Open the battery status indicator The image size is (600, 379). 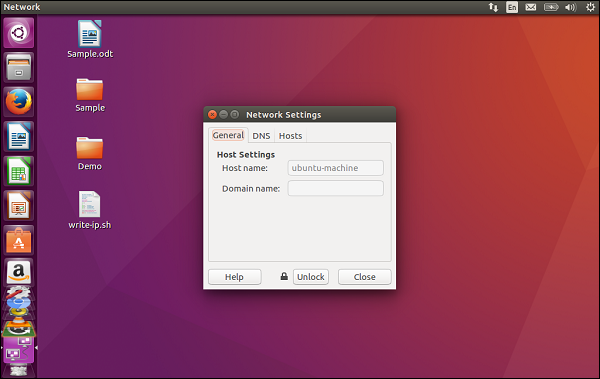[x=551, y=7]
